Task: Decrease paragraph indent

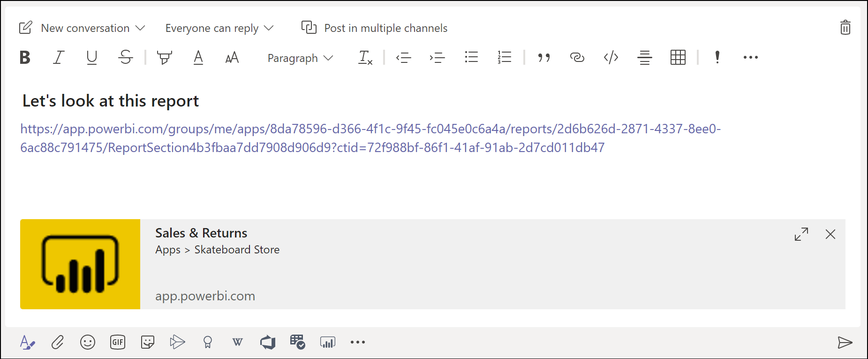Action: point(403,58)
